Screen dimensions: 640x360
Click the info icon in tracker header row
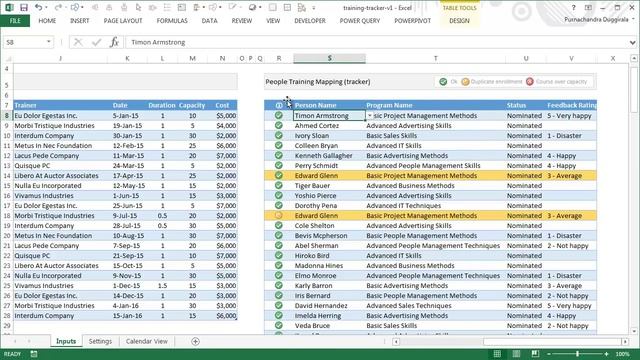click(x=279, y=105)
